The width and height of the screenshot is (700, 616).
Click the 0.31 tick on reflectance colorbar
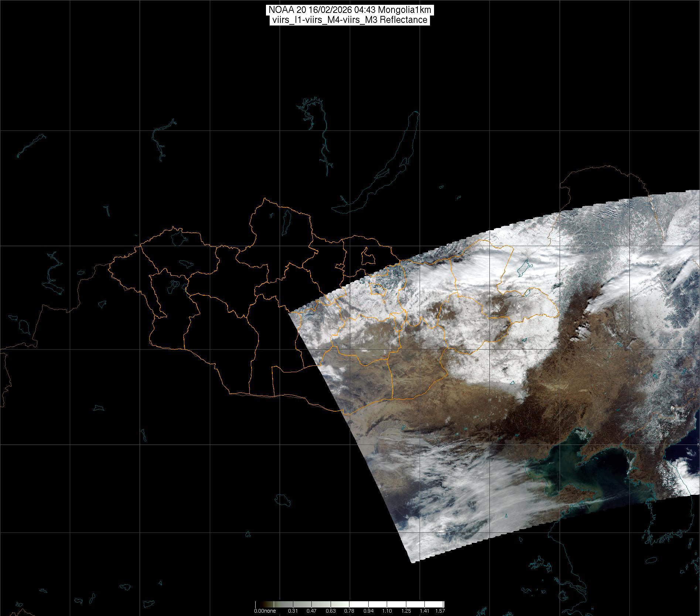pyautogui.click(x=293, y=611)
